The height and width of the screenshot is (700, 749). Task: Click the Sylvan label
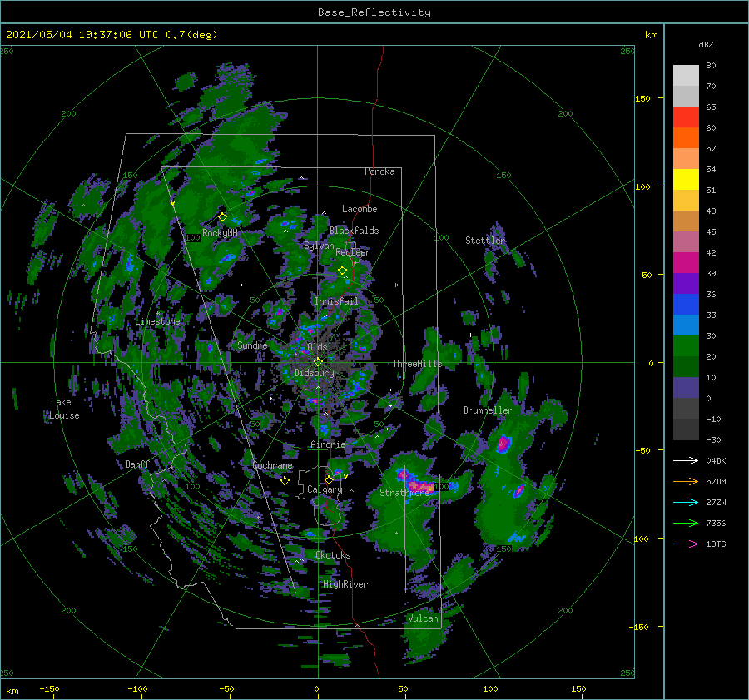tap(319, 246)
